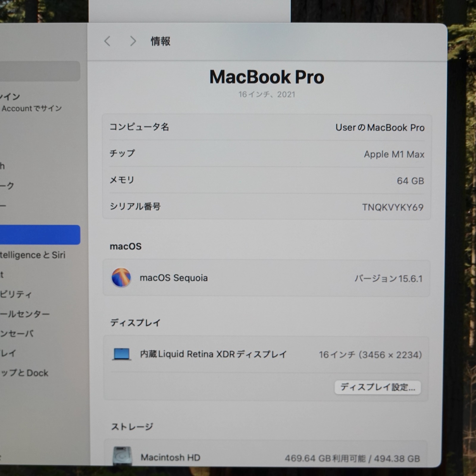Viewport: 476px width, 476px height.
Task: Click the 'macOS' section heading
Action: [126, 246]
